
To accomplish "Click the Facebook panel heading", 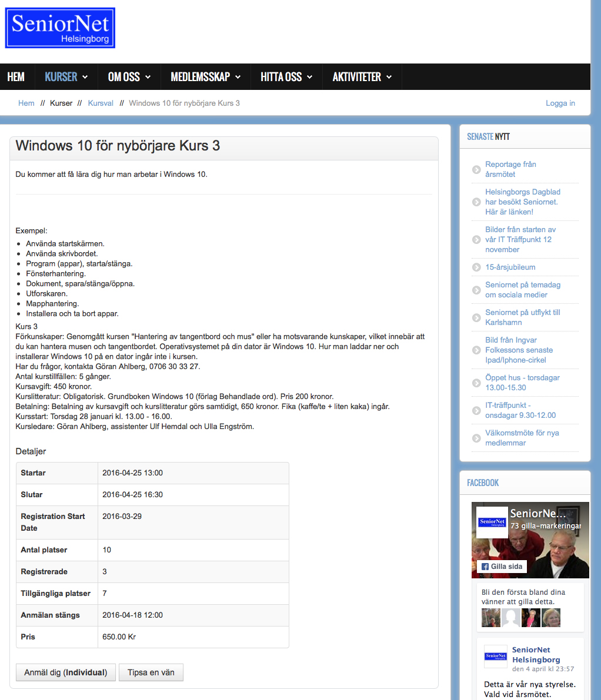I will 483,483.
